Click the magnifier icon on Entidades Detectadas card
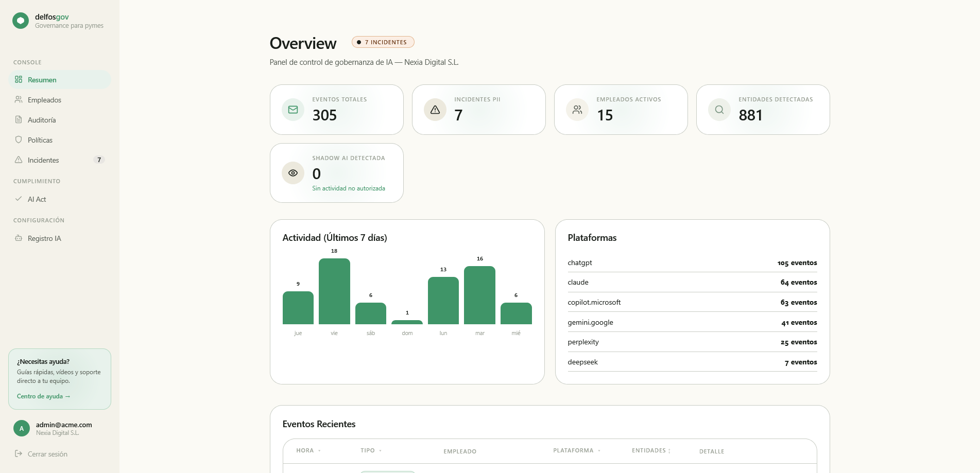Viewport: 980px width, 473px height. tap(719, 110)
